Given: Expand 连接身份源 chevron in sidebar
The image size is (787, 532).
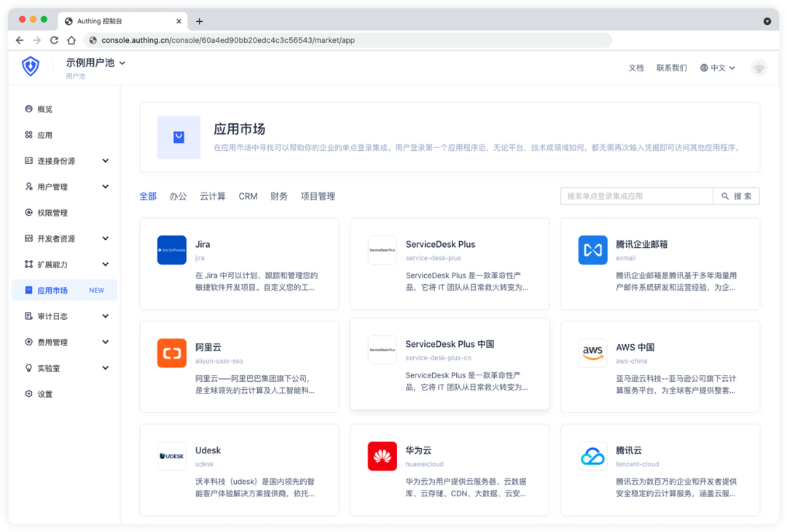Looking at the screenshot, I should pos(106,160).
